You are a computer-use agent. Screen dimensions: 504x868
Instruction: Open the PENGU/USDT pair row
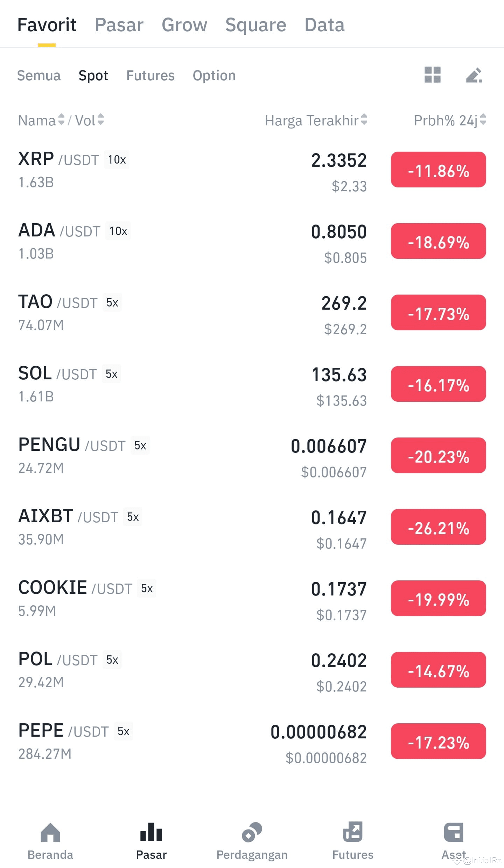click(x=252, y=456)
